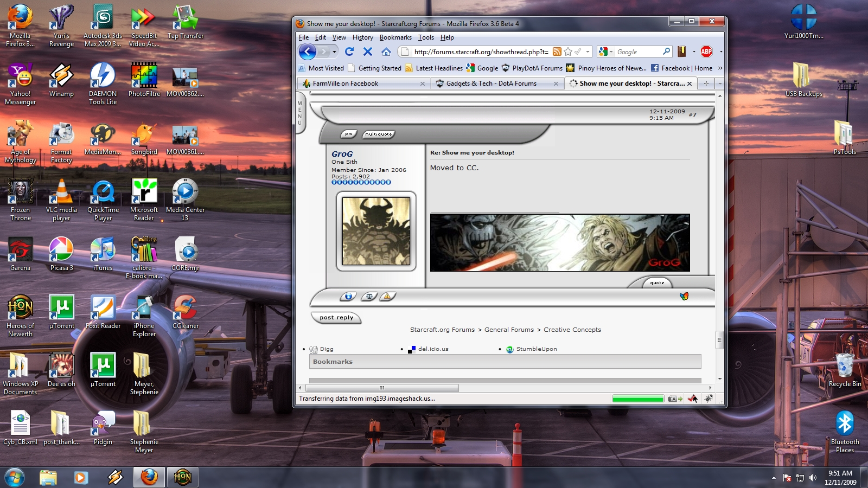Viewport: 868px width, 488px height.
Task: Select Songbird desktop icon
Action: (x=144, y=138)
